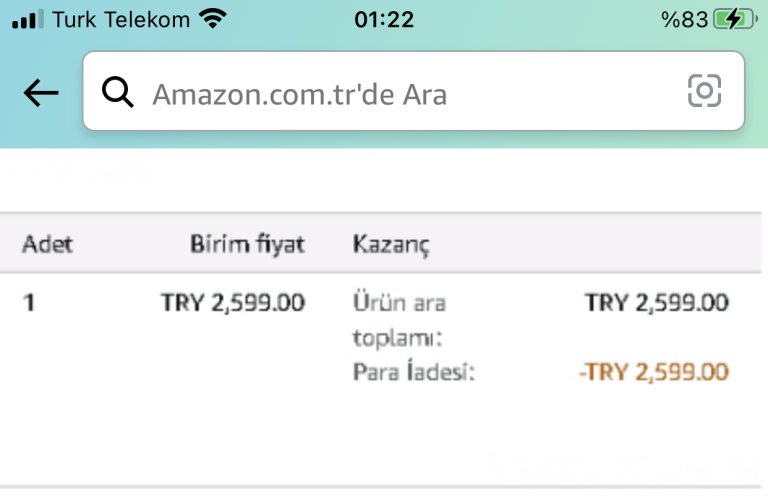Tap the magnifying glass search icon
This screenshot has height=496, width=768.
pyautogui.click(x=118, y=92)
